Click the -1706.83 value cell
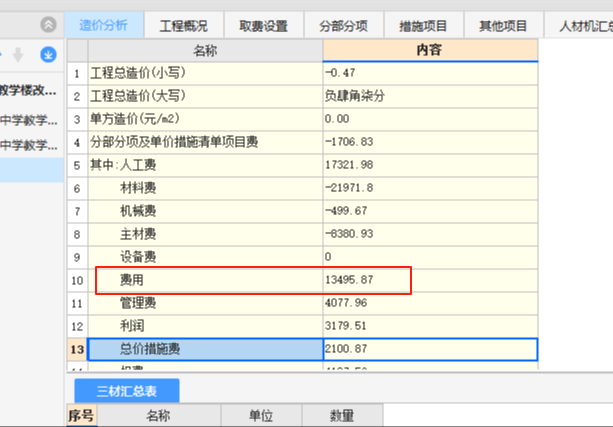Viewport: 613px width, 427px height. tap(430, 142)
